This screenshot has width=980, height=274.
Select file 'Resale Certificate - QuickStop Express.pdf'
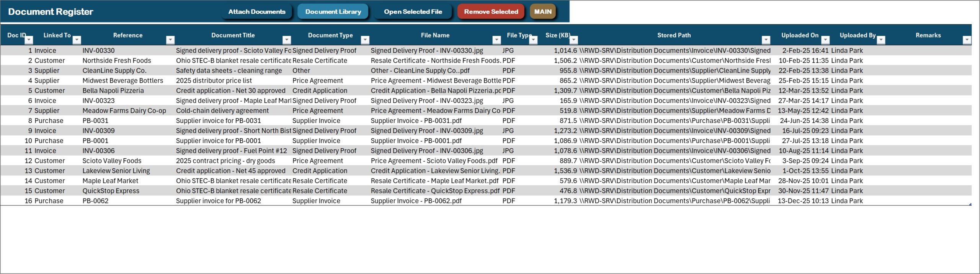[435, 190]
